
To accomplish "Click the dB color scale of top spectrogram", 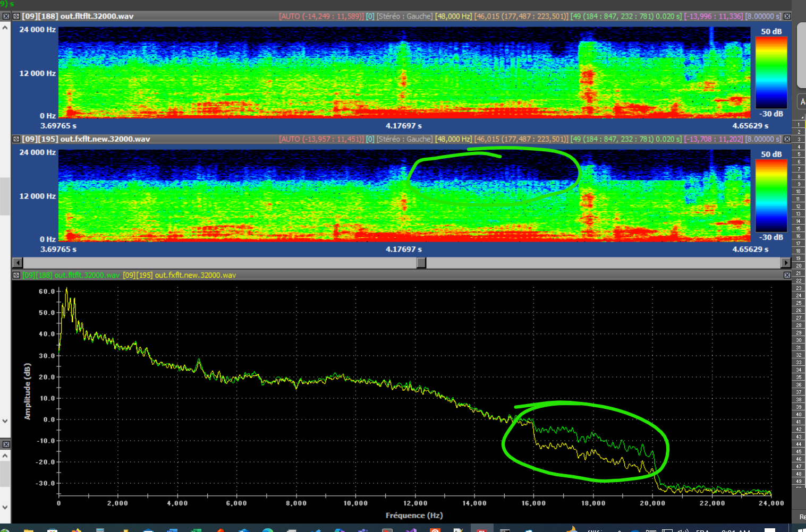I will [x=771, y=73].
